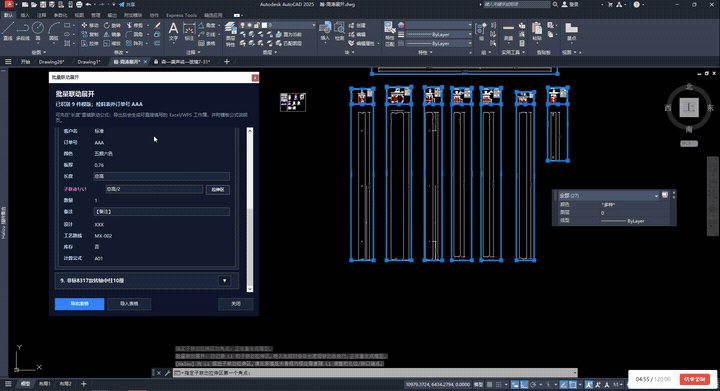Click the dialog's vertical scrollbar
Viewport: 720px width, 391px height.
(250, 209)
